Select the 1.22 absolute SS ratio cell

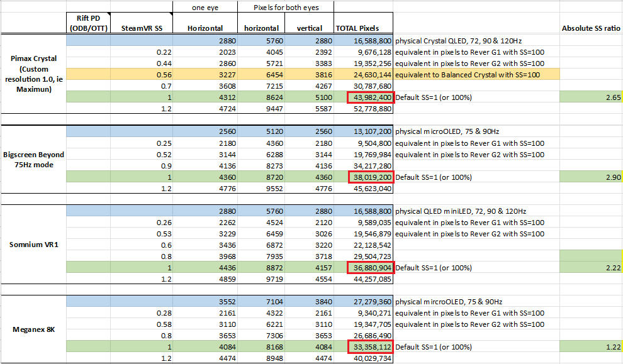(x=591, y=347)
